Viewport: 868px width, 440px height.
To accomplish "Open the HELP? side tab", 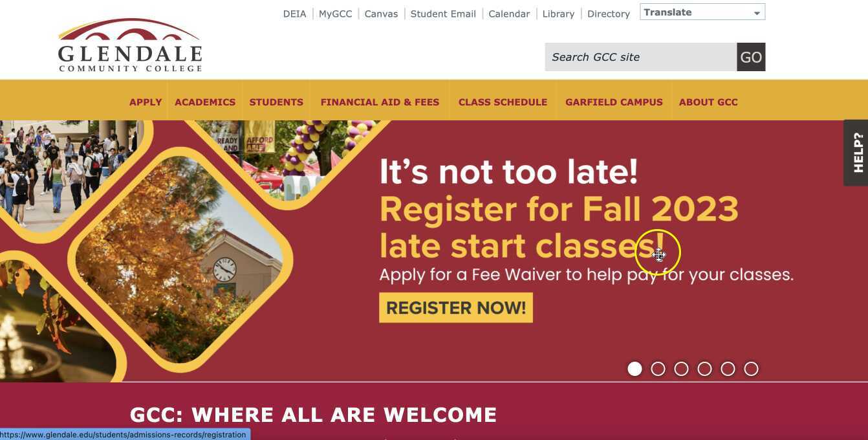I will 856,153.
